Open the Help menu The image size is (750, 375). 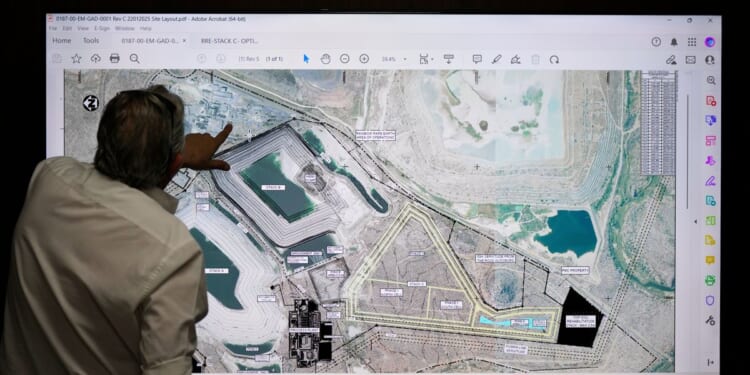tap(144, 29)
